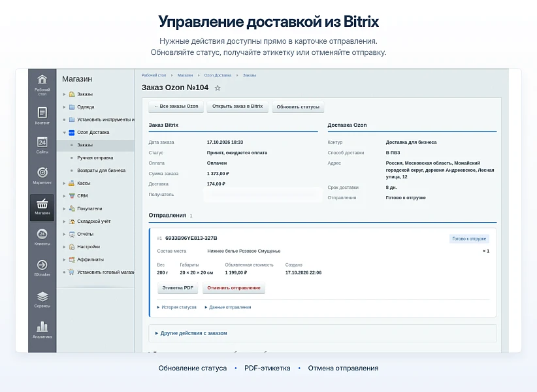537x392 pixels.
Task: Expand the Кассы tree node arrow
Action: (65, 183)
